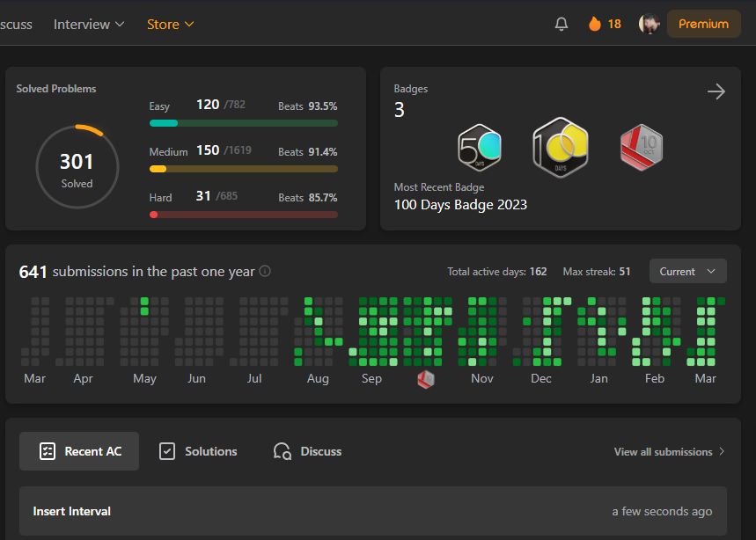
Task: Select the red October badge
Action: pyautogui.click(x=642, y=148)
